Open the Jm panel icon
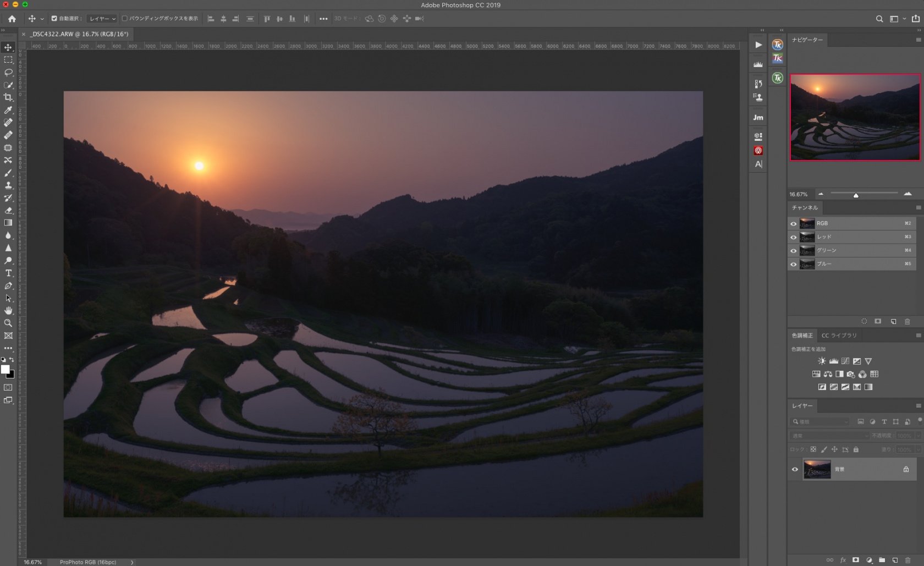924x566 pixels. tap(758, 117)
